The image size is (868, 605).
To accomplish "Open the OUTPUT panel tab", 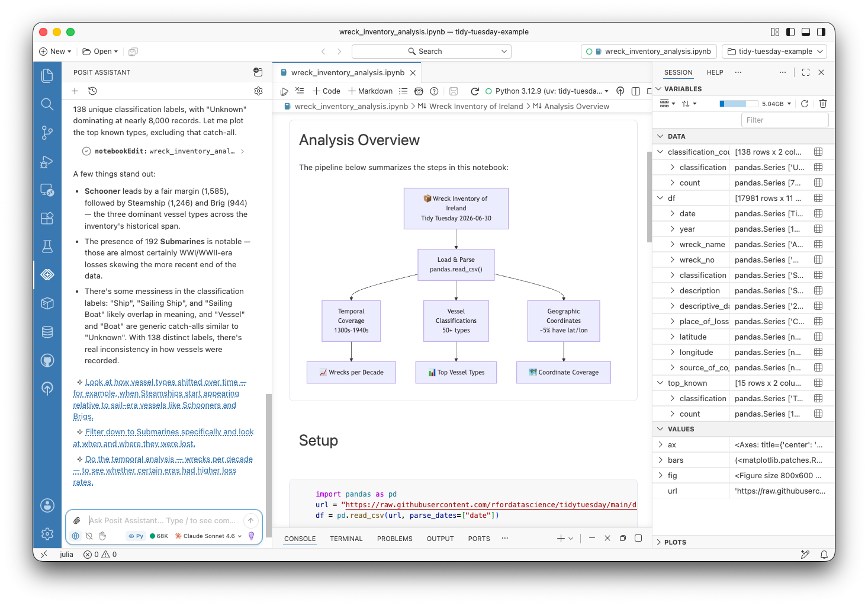I will point(440,539).
